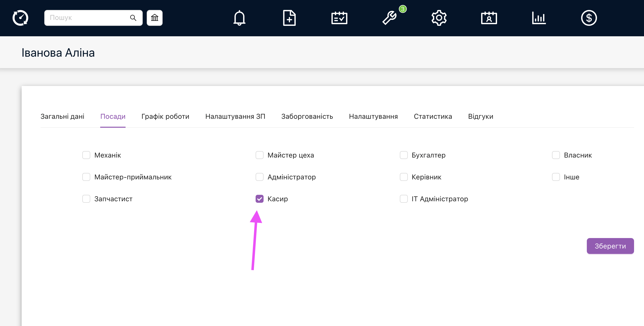Click the currency/dollar icon
644x326 pixels.
point(589,18)
